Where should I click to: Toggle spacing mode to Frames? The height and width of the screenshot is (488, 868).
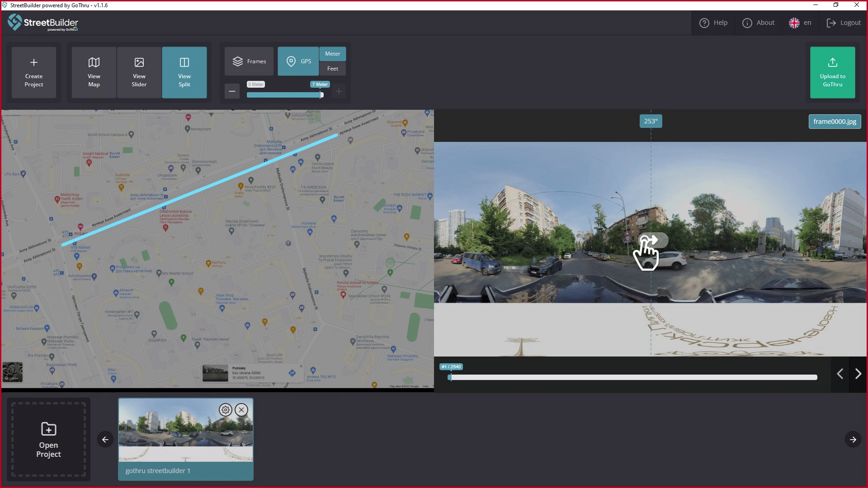click(249, 61)
